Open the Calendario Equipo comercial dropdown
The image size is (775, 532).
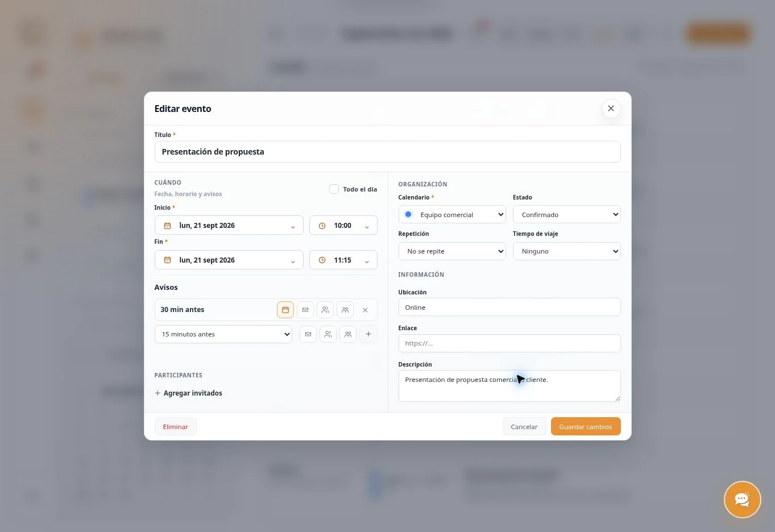[452, 214]
